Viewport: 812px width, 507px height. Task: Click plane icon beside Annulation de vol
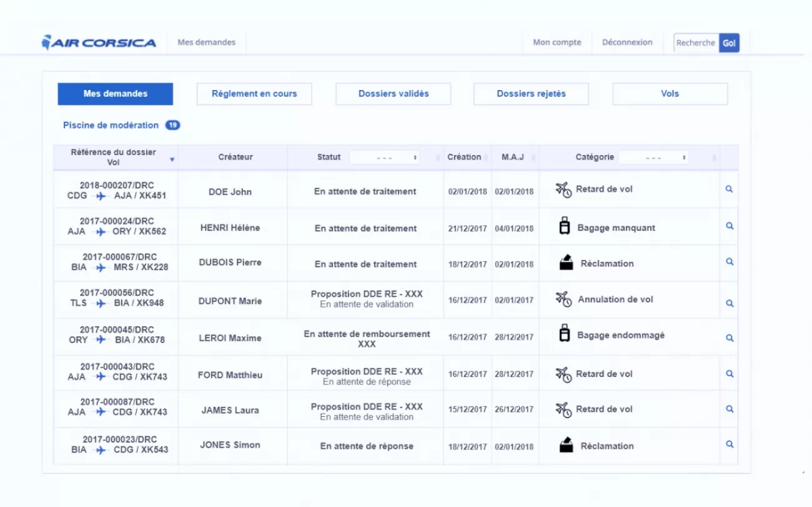563,299
